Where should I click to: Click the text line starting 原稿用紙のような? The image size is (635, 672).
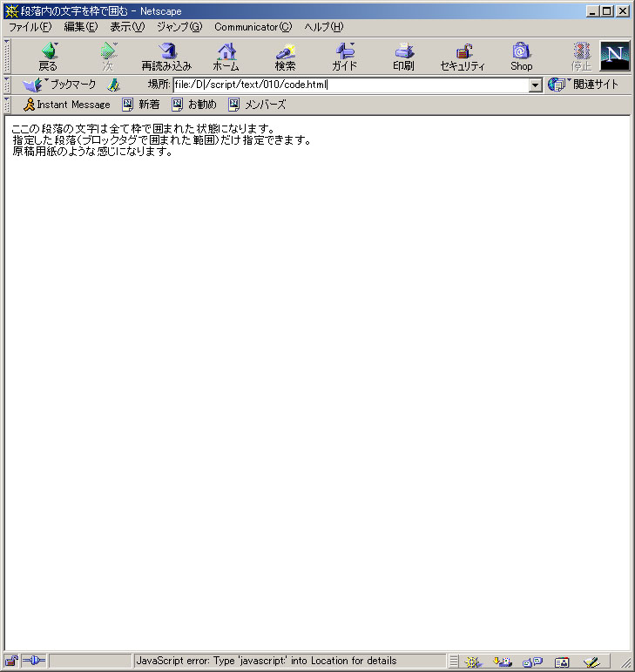(x=92, y=152)
